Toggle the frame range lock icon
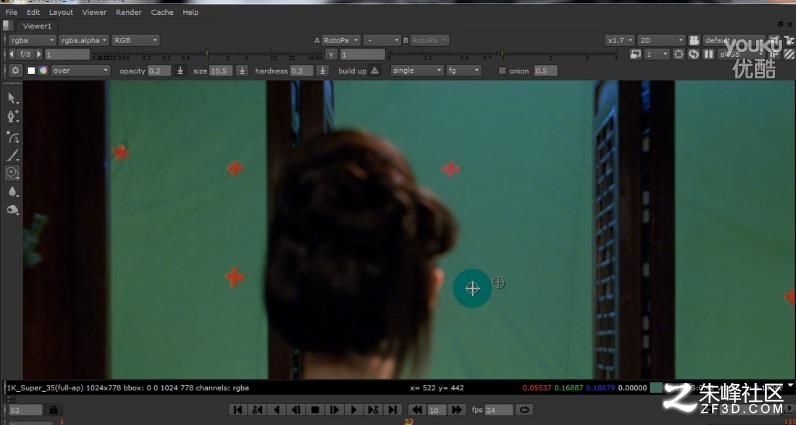796x425 pixels. [53, 409]
